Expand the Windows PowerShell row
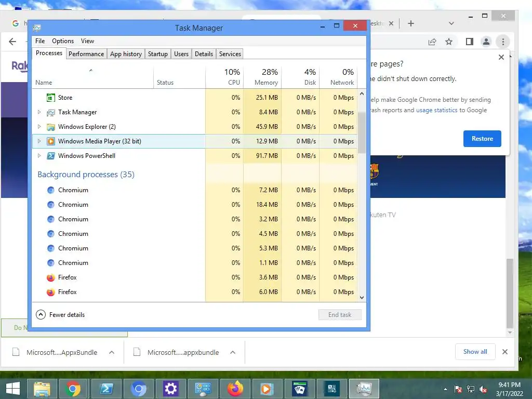 point(39,156)
